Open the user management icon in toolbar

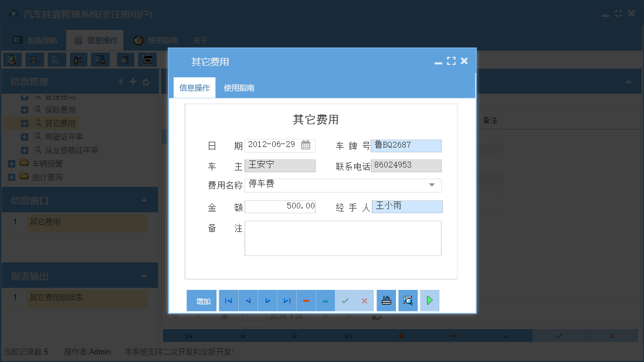[78, 59]
